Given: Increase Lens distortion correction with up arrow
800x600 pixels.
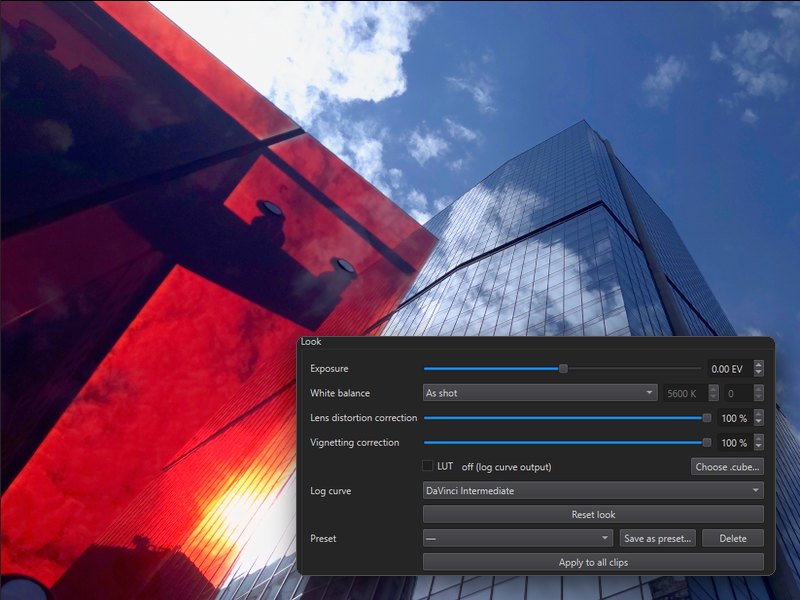Looking at the screenshot, I should pos(759,414).
